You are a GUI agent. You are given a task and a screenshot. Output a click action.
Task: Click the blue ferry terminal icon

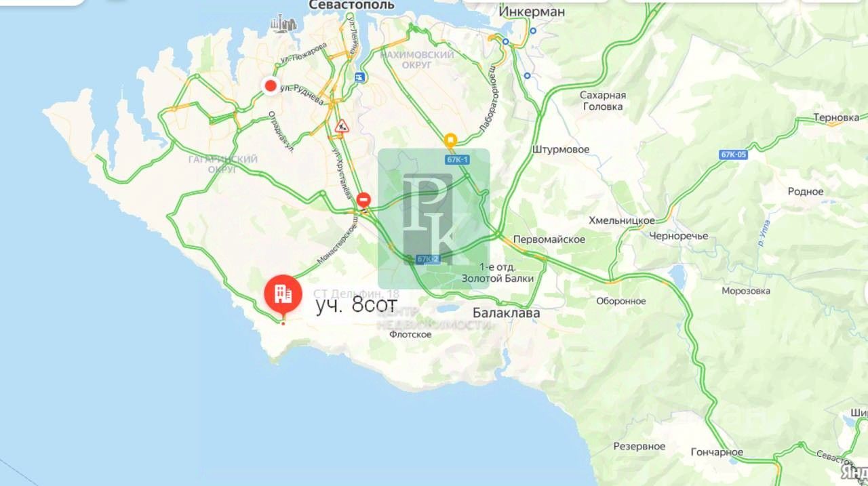(x=360, y=77)
